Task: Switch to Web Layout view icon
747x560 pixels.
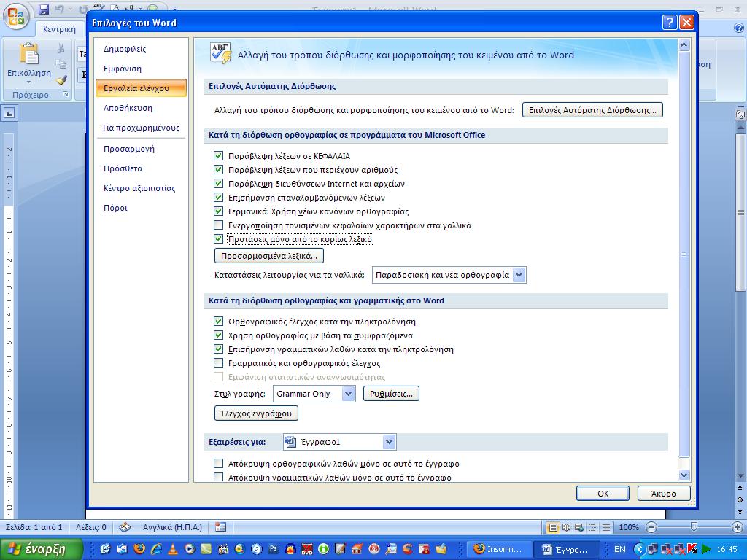Action: tap(579, 527)
